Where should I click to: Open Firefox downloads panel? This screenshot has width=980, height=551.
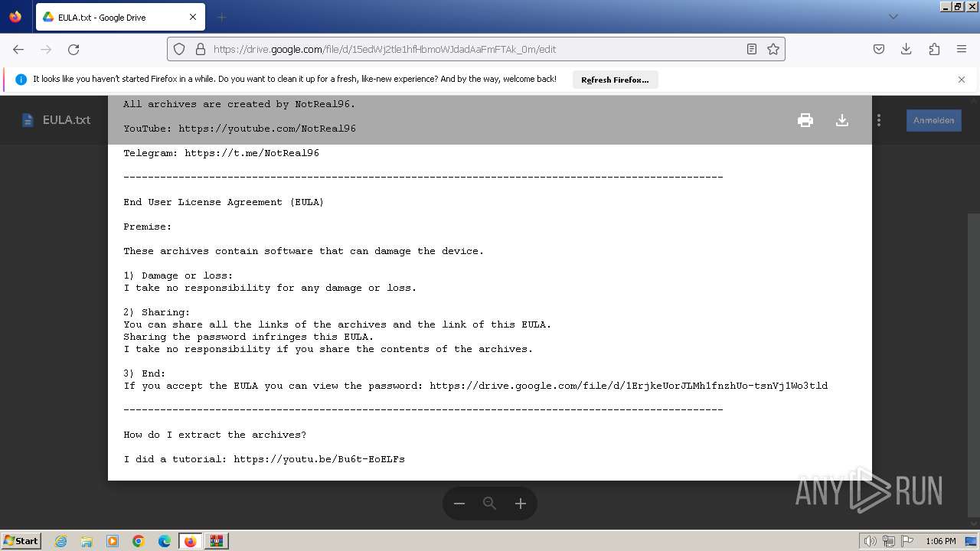click(x=906, y=49)
